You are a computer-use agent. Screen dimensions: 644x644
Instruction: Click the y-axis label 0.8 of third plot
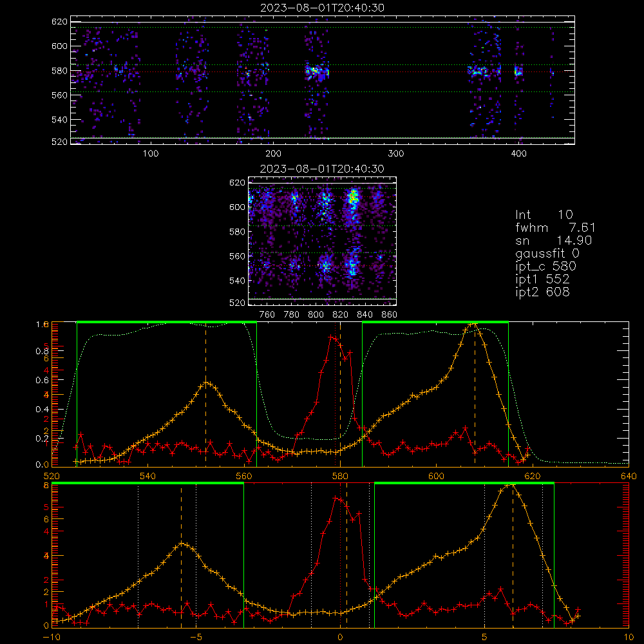point(42,351)
